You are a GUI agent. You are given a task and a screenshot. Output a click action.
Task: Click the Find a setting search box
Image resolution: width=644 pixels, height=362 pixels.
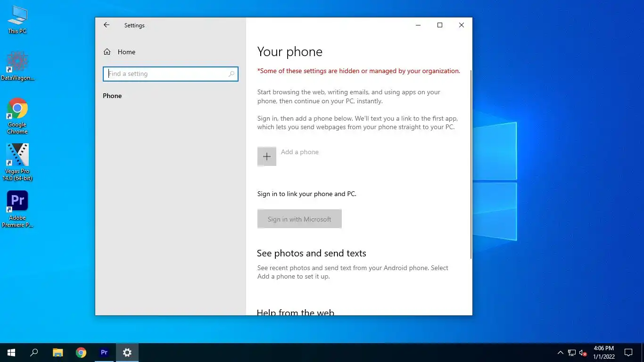171,74
